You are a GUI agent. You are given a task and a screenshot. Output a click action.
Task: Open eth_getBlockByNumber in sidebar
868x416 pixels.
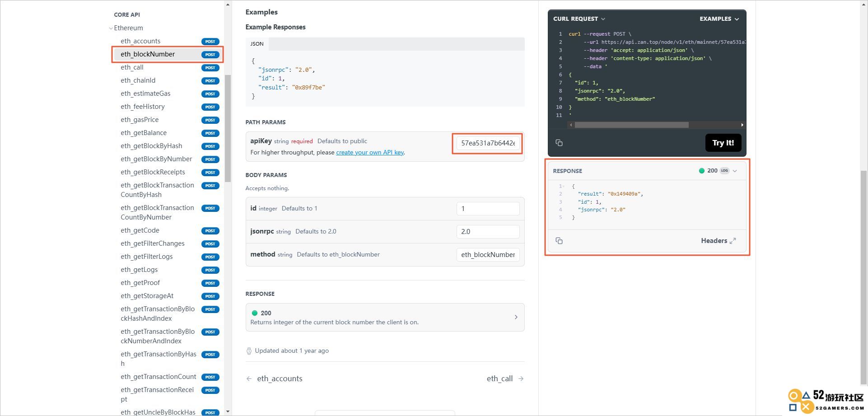pyautogui.click(x=167, y=159)
